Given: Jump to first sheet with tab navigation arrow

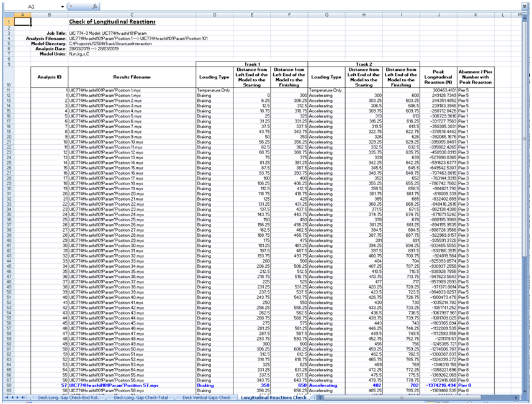Looking at the screenshot, I should click(7, 397).
